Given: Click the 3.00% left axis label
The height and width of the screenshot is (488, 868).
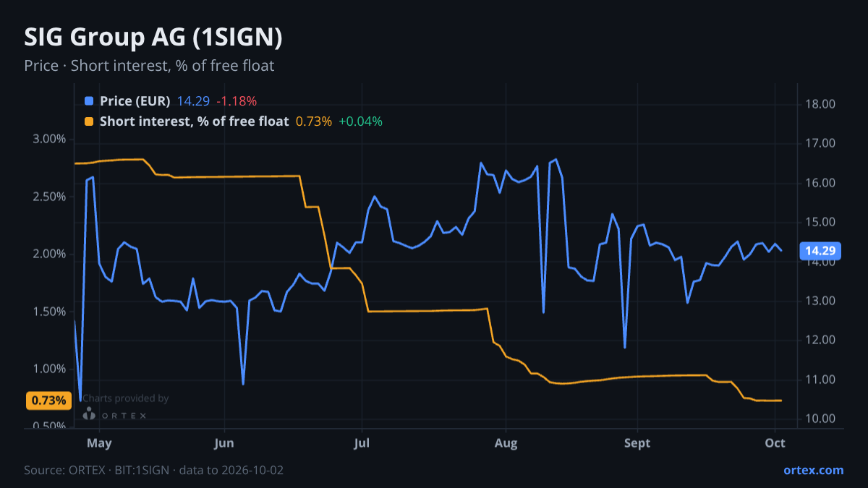Looking at the screenshot, I should tap(50, 140).
